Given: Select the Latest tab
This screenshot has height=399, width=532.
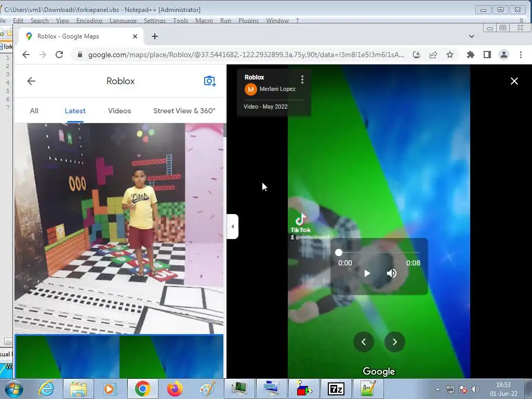Looking at the screenshot, I should coord(75,111).
